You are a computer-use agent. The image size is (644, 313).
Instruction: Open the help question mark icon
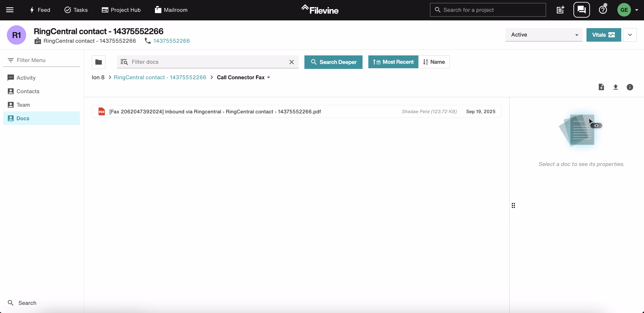point(602,10)
